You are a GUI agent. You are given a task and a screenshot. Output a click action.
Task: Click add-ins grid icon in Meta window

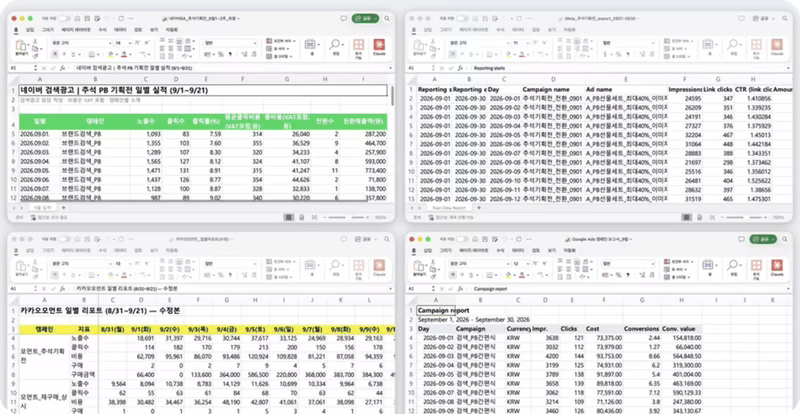(756, 46)
